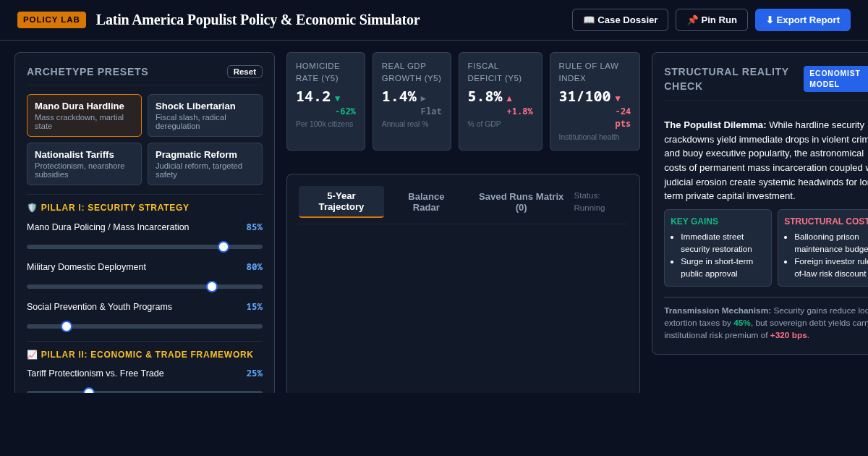Click the green down arrow on Homicide Rate
The width and height of the screenshot is (868, 456).
[337, 98]
